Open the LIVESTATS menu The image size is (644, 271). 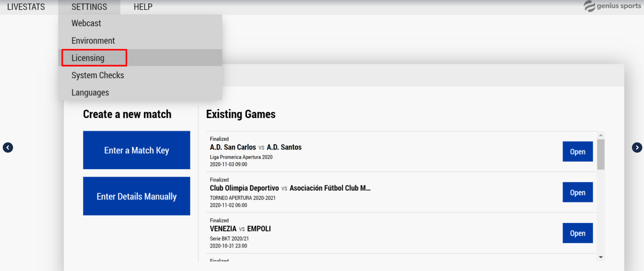pyautogui.click(x=26, y=7)
